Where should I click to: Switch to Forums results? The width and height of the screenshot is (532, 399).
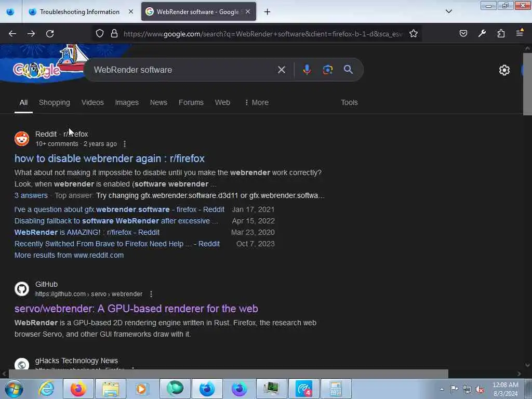click(191, 102)
